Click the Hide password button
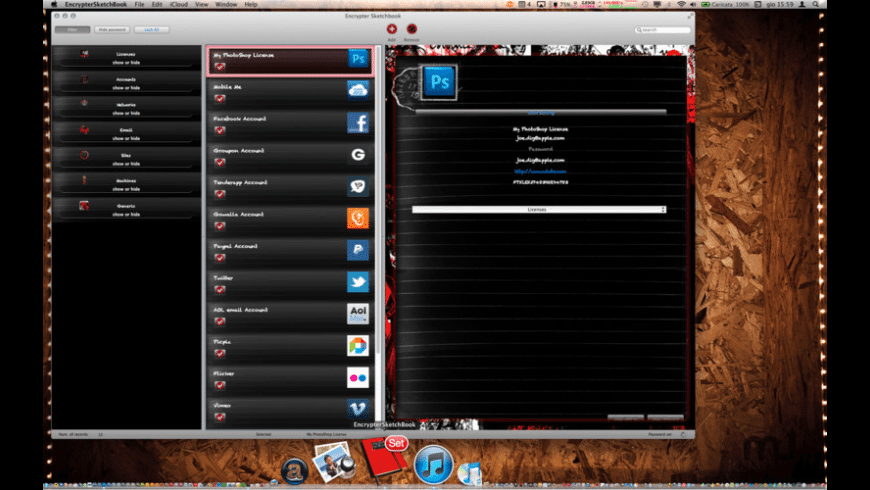Image resolution: width=870 pixels, height=490 pixels. point(112,29)
